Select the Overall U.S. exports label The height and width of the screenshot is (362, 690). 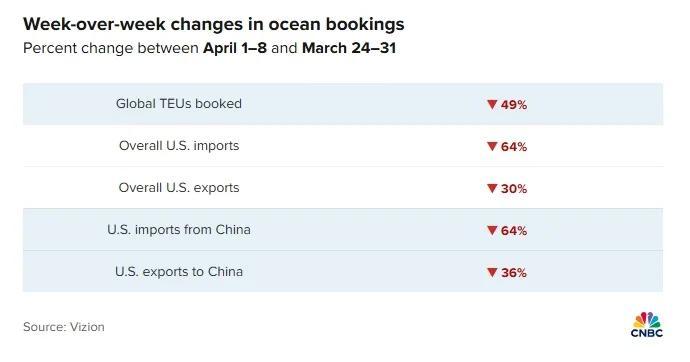click(179, 188)
